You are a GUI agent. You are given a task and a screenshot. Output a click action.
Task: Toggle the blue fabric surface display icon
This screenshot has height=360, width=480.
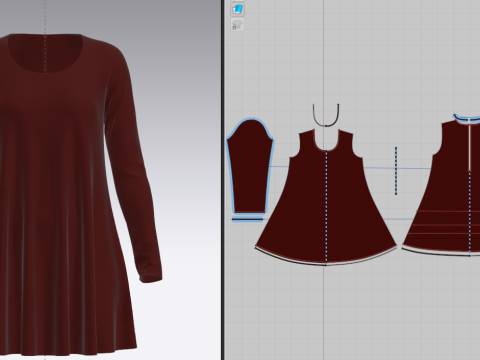(237, 10)
